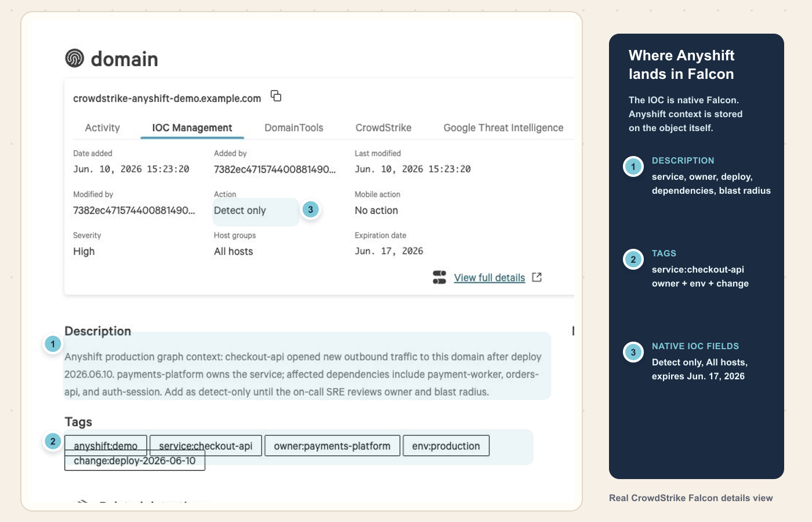The image size is (812, 522).
Task: Click the expiration date Jun. 17, 2026
Action: pos(389,251)
